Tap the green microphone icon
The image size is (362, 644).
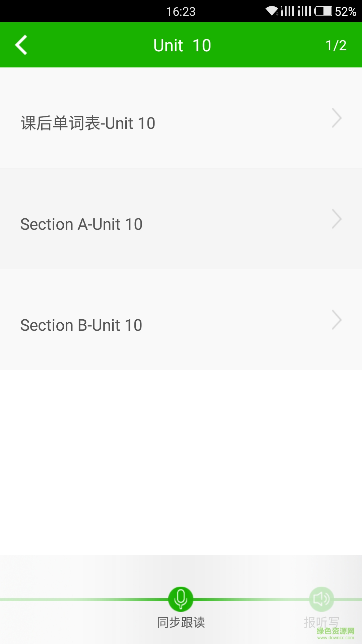(x=181, y=599)
